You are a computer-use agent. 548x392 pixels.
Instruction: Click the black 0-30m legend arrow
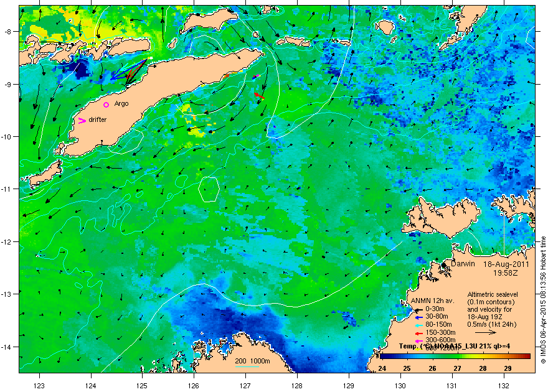coord(419,309)
